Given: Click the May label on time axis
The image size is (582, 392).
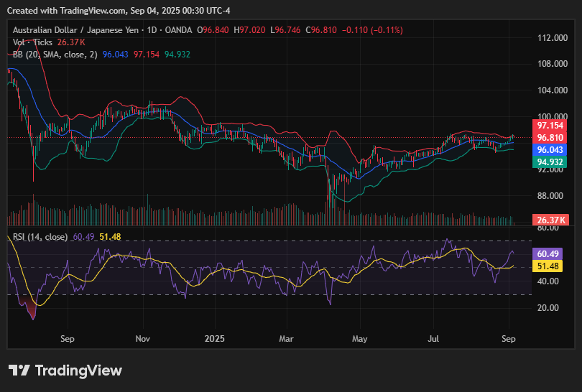Looking at the screenshot, I should (x=360, y=339).
